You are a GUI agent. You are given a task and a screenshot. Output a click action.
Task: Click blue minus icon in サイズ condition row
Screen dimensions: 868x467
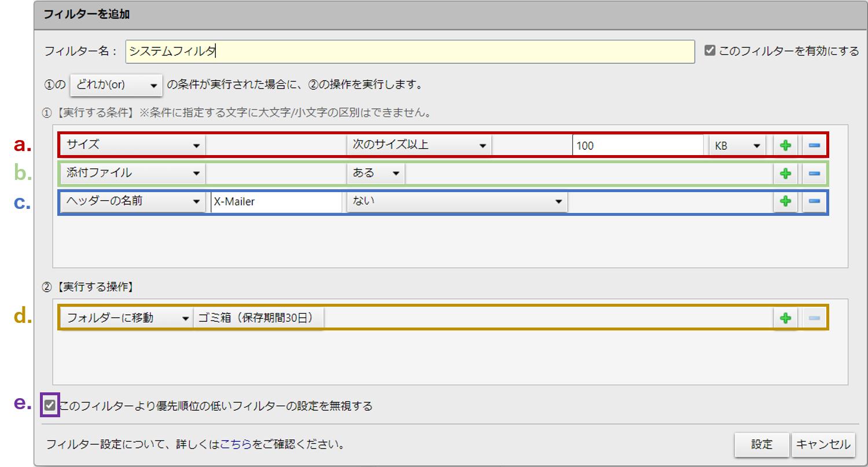click(x=814, y=145)
